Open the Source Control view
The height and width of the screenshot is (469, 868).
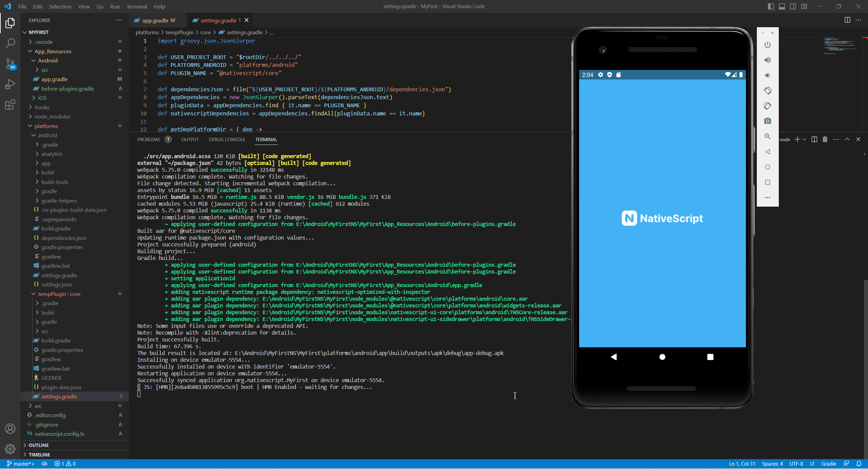click(10, 64)
